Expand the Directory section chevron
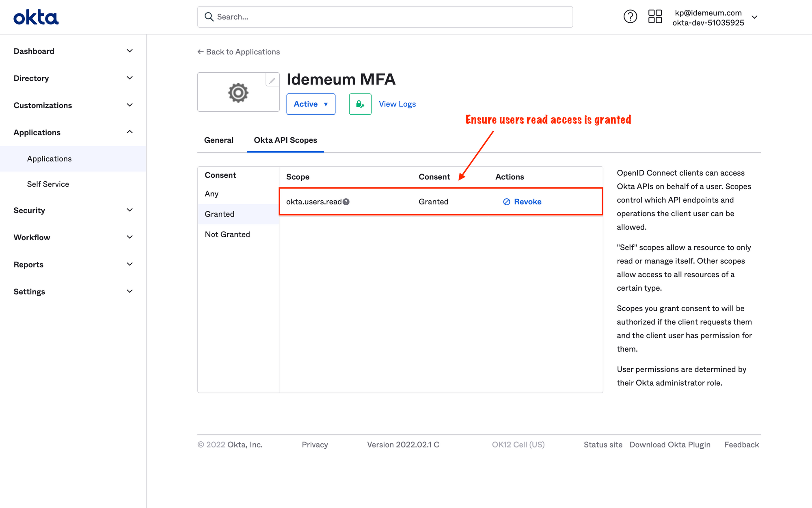The image size is (812, 508). [x=130, y=78]
